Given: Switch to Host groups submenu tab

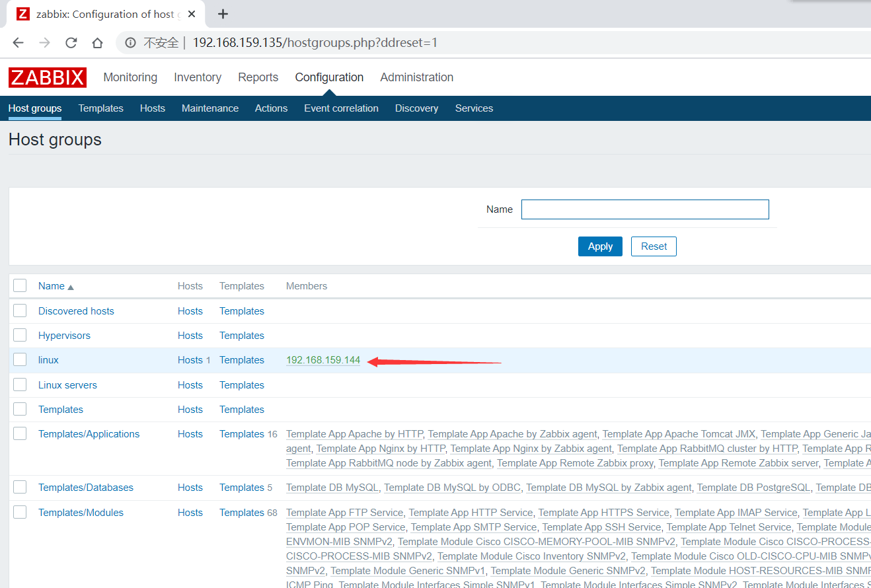Looking at the screenshot, I should pos(35,108).
